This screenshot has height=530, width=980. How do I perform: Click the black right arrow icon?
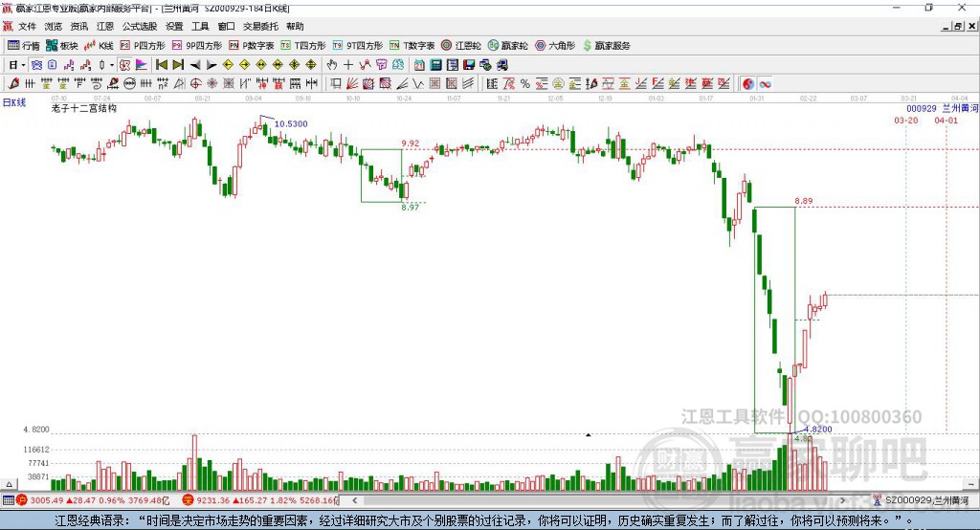[x=212, y=65]
